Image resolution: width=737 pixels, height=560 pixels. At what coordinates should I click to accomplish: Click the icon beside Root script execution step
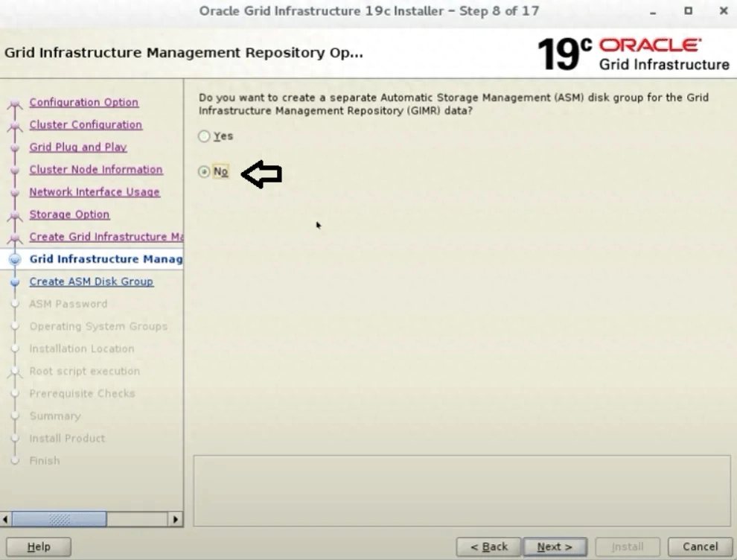click(16, 371)
